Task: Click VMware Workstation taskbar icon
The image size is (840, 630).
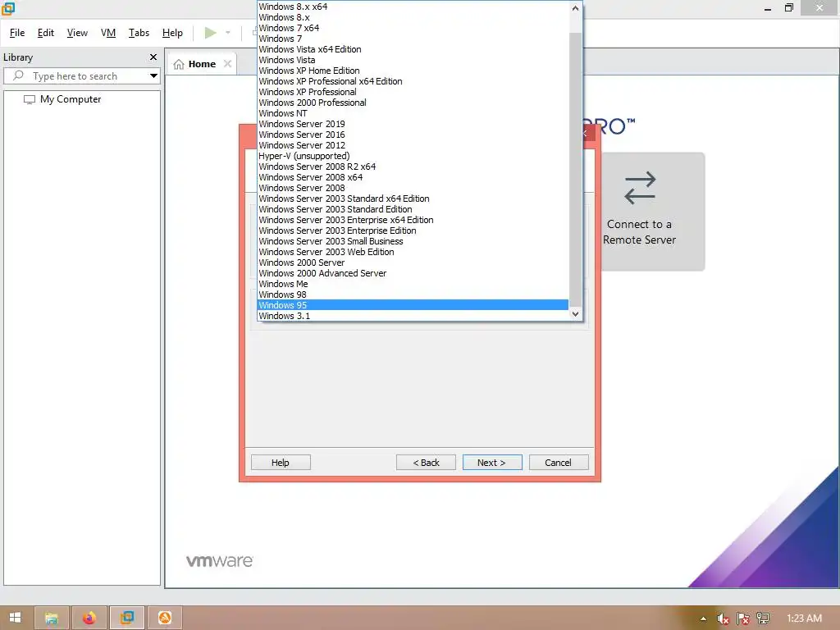Action: [127, 619]
